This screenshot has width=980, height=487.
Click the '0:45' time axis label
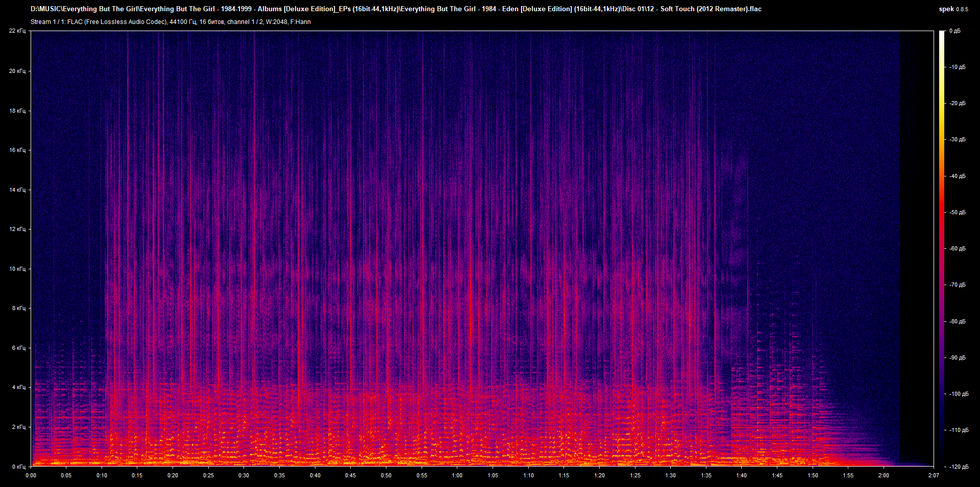click(351, 475)
